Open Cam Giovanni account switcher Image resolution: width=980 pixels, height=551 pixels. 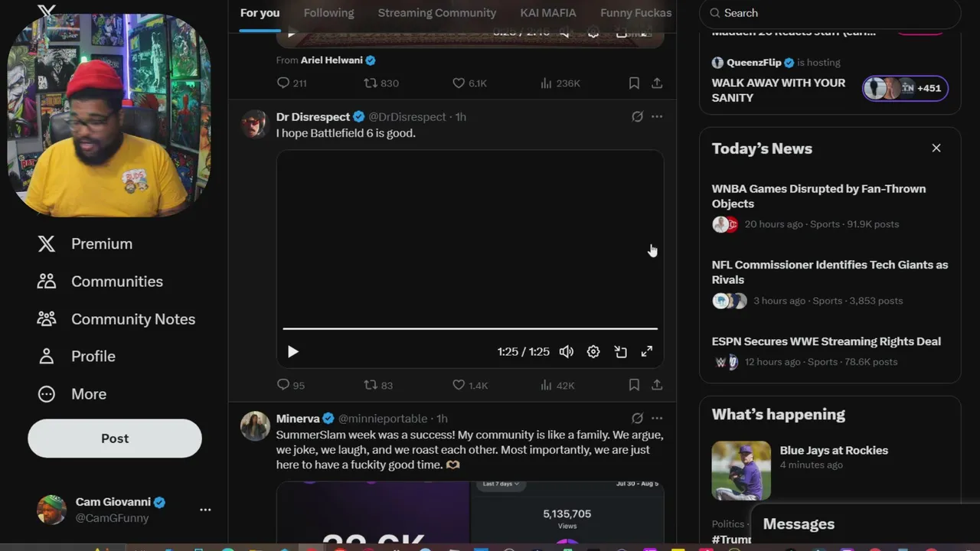[125, 510]
